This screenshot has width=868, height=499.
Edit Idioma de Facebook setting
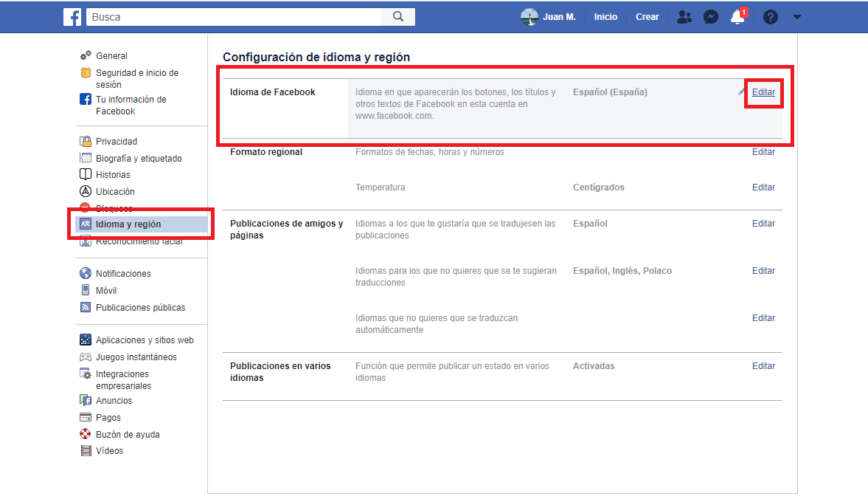[x=763, y=92]
